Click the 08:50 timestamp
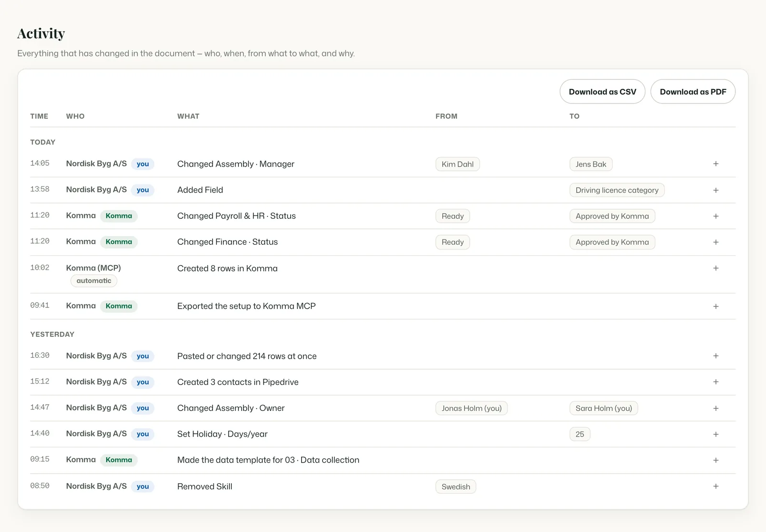This screenshot has width=766, height=532. [x=40, y=486]
